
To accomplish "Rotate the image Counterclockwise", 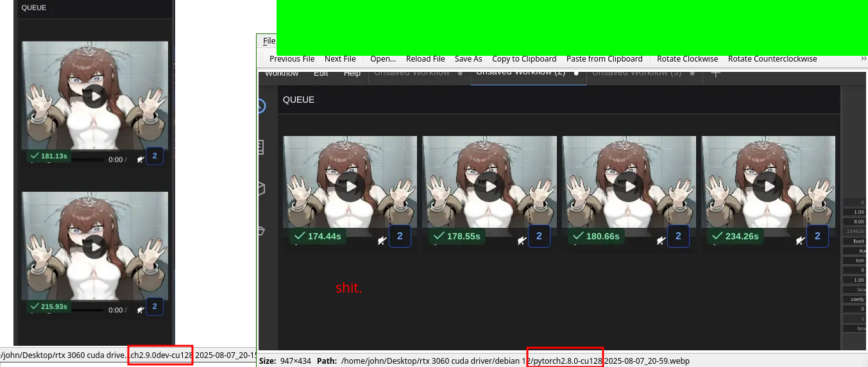I will pyautogui.click(x=772, y=59).
